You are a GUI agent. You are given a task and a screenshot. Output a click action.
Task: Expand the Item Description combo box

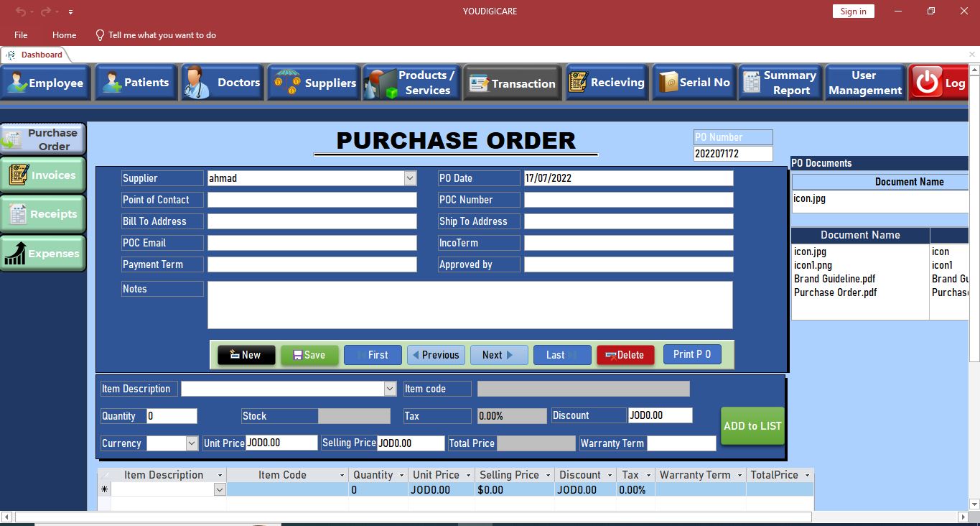pos(390,389)
